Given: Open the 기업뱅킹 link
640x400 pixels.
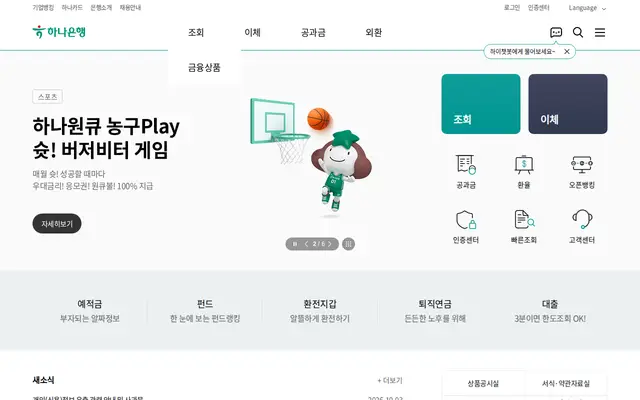Looking at the screenshot, I should 43,8.
